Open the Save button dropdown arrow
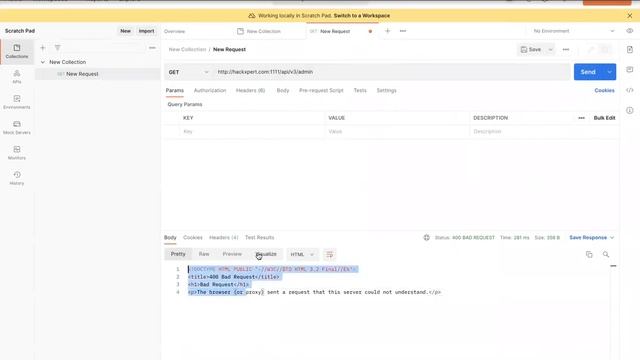 [x=550, y=49]
